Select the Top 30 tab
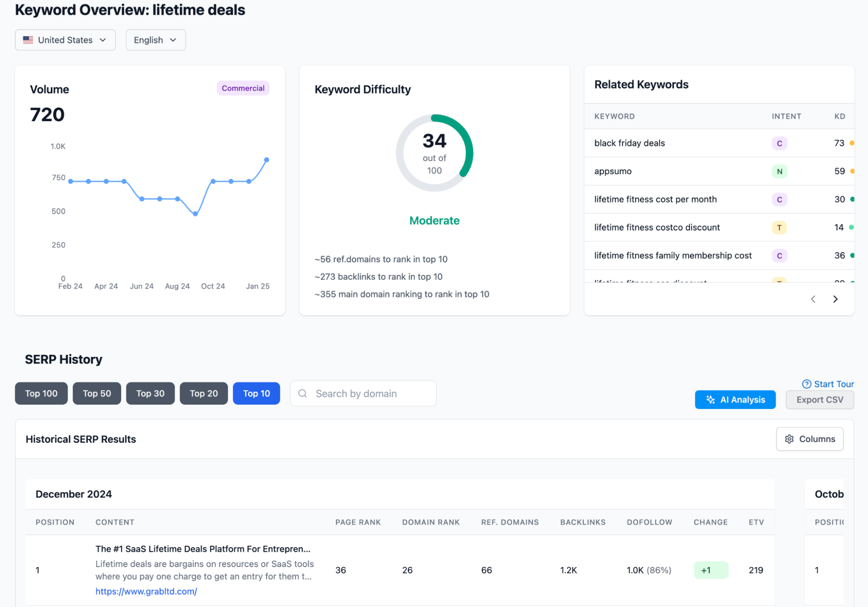868x607 pixels. coord(150,393)
